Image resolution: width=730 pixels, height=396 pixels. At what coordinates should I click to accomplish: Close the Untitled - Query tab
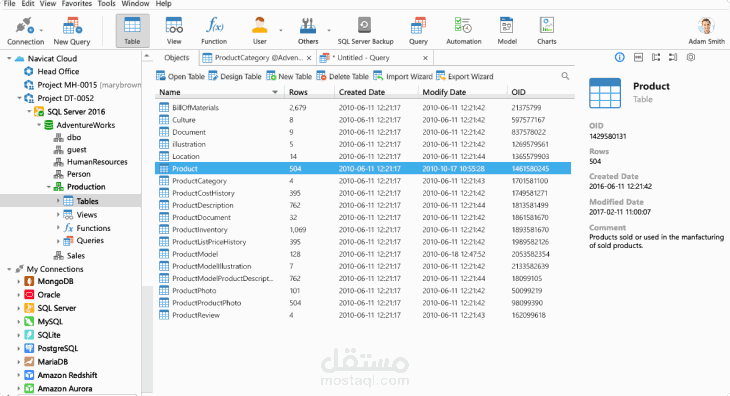tap(425, 58)
